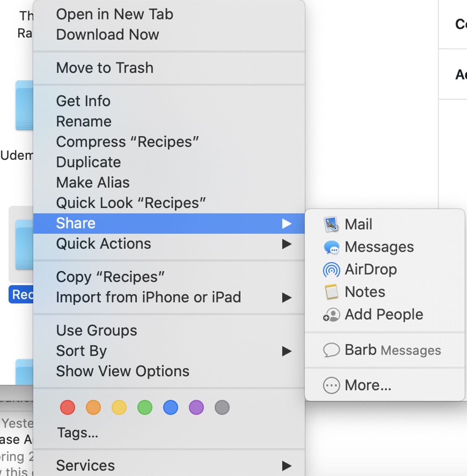Open the Sort By submenu arrow

tap(287, 351)
